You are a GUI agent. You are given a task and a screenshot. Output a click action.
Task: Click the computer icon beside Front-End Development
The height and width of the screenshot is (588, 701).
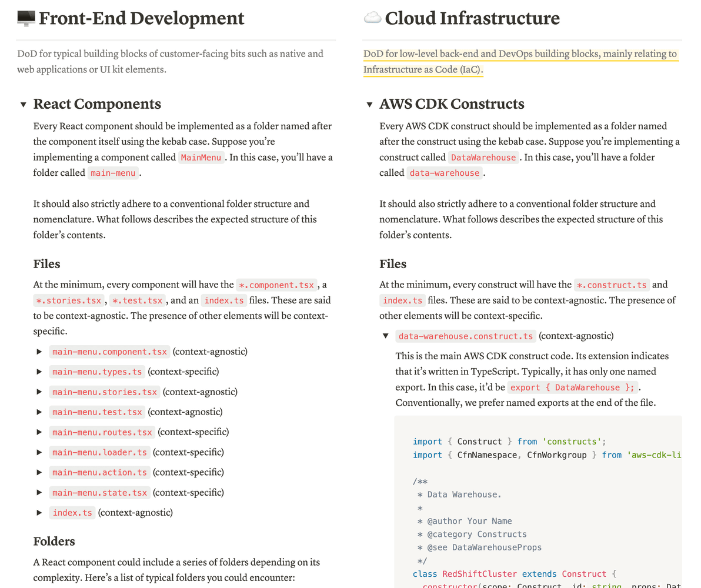pyautogui.click(x=26, y=18)
